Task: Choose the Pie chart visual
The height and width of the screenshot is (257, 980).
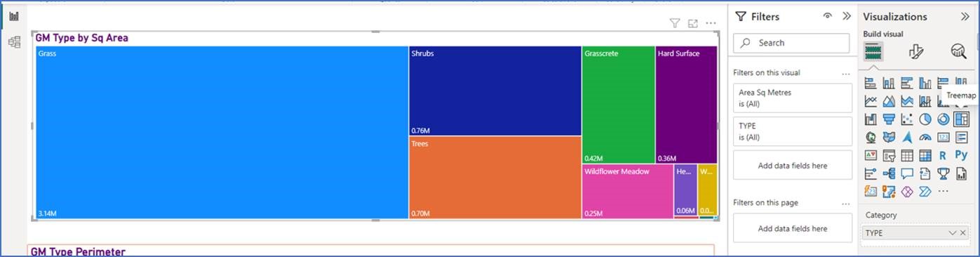Action: tap(925, 119)
